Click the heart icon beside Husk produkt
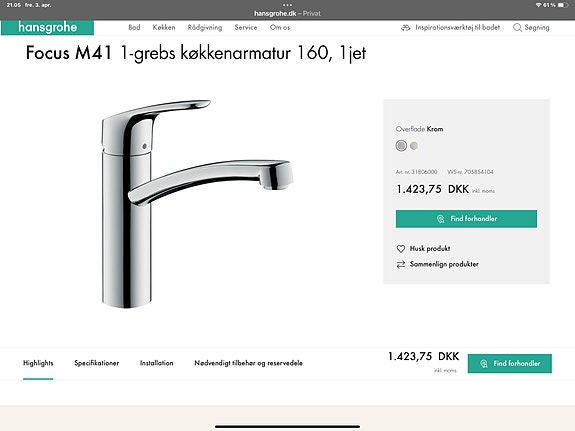The width and height of the screenshot is (575, 431). [401, 249]
